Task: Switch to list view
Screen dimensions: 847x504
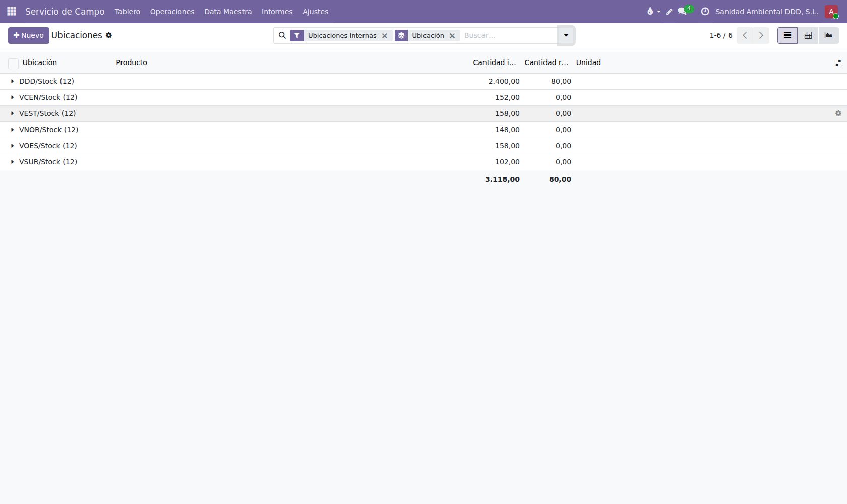Action: [787, 35]
